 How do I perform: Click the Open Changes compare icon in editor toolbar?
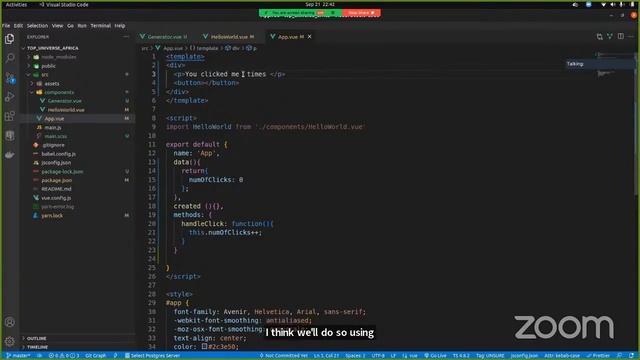600,37
